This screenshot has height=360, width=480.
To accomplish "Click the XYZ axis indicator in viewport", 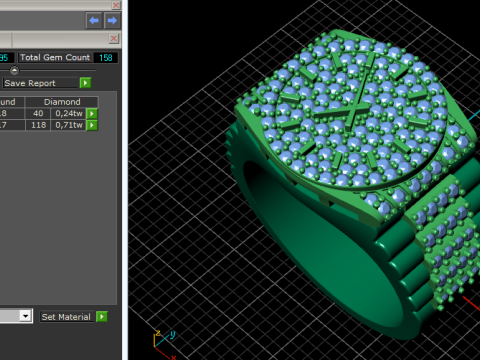I will click(165, 344).
